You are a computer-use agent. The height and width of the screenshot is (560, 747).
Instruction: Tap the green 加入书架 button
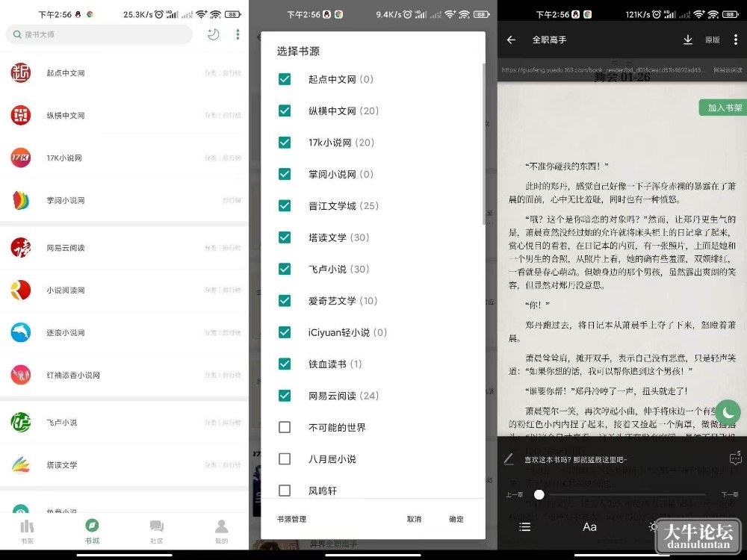click(x=722, y=108)
